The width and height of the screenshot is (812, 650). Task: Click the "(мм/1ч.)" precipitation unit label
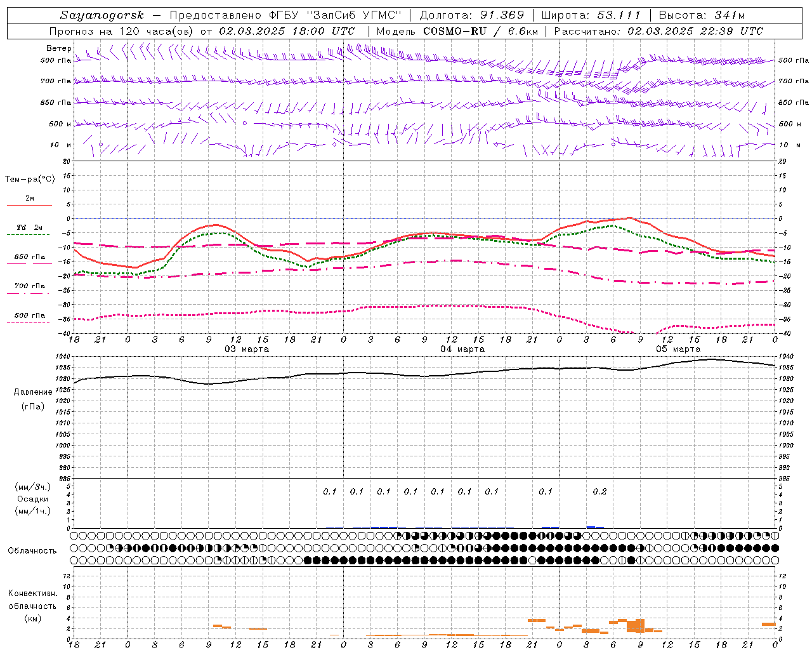pos(33,511)
